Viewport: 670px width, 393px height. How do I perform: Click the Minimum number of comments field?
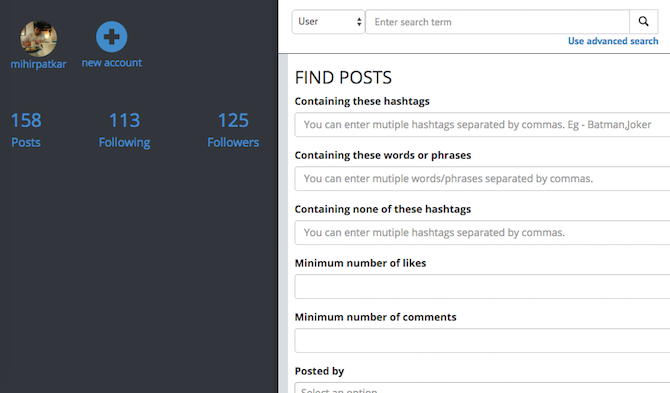click(482, 340)
